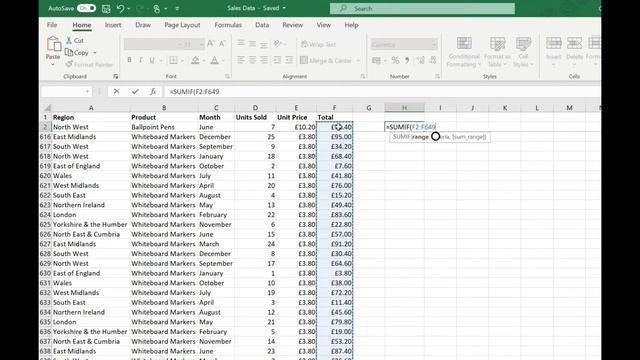
Task: Open the Undo history dropdown arrow
Action: pos(129,9)
